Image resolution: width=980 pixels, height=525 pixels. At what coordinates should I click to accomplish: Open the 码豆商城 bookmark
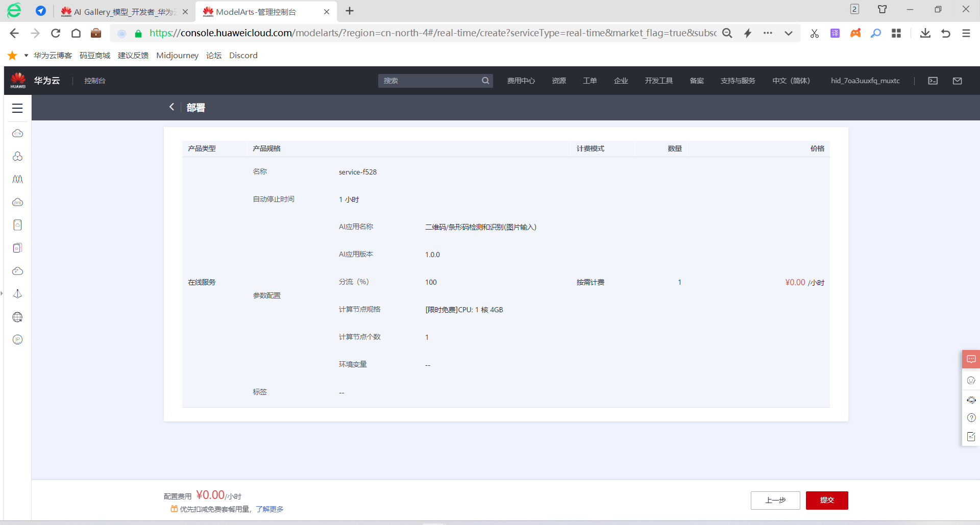pyautogui.click(x=95, y=55)
